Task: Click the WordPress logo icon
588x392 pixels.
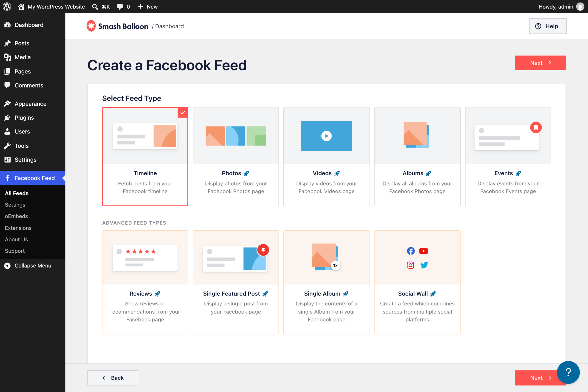Action: (x=7, y=6)
